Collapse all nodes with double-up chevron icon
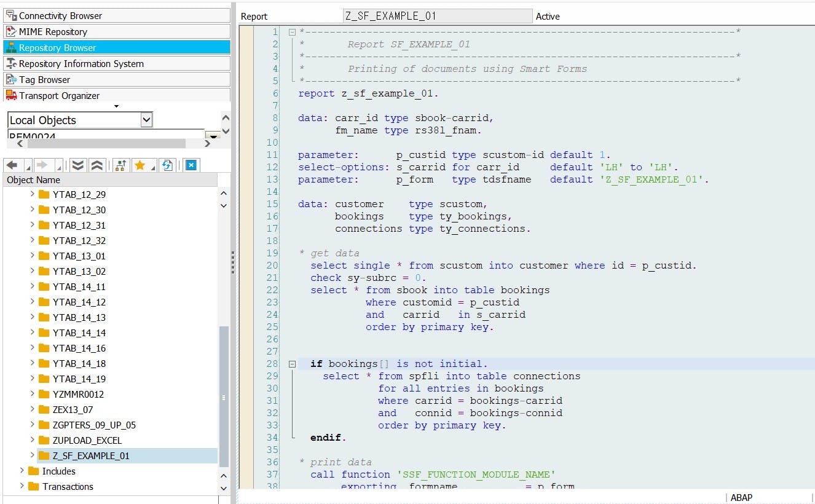Viewport: 815px width, 504px height. (96, 165)
